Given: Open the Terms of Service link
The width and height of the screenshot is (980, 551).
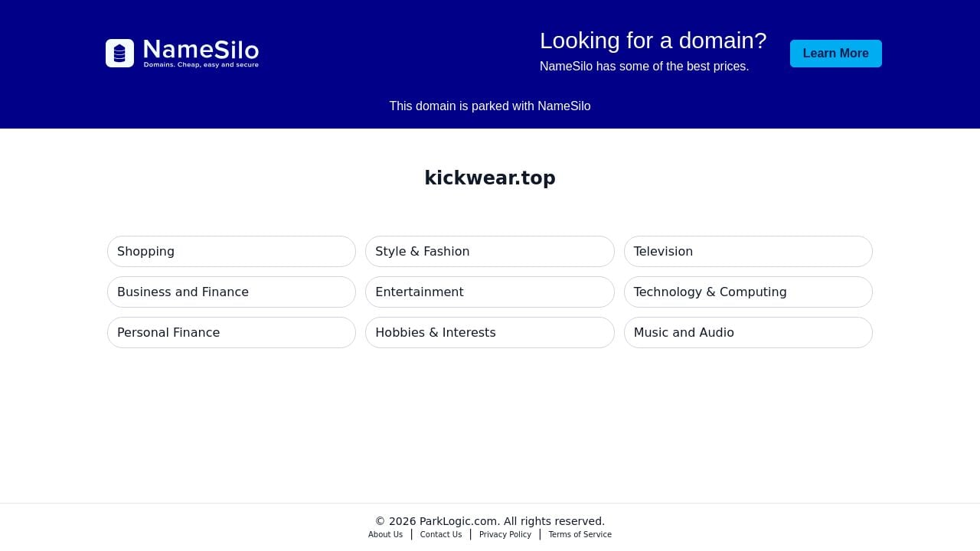Looking at the screenshot, I should pos(580,534).
